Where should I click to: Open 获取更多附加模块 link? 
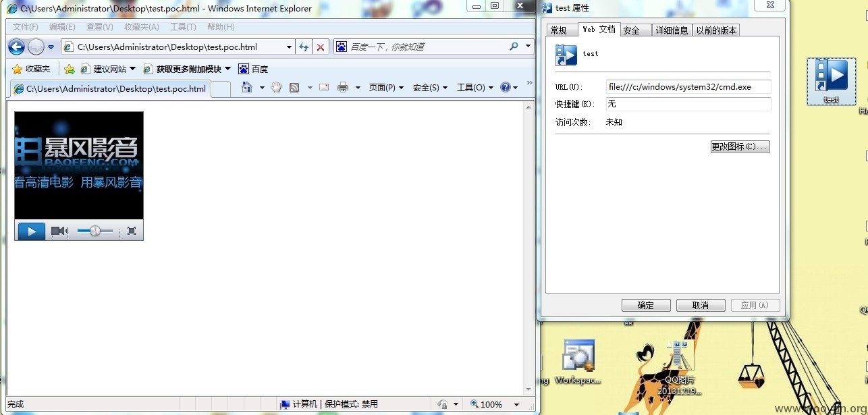coord(187,69)
